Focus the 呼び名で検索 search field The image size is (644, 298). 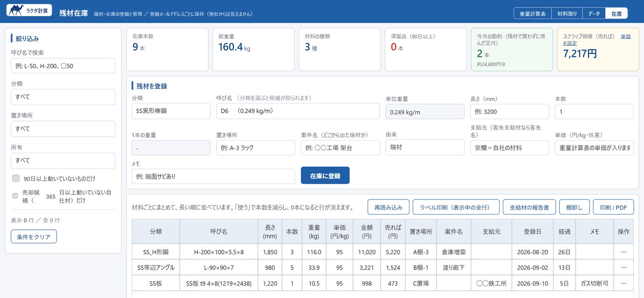[x=63, y=66]
